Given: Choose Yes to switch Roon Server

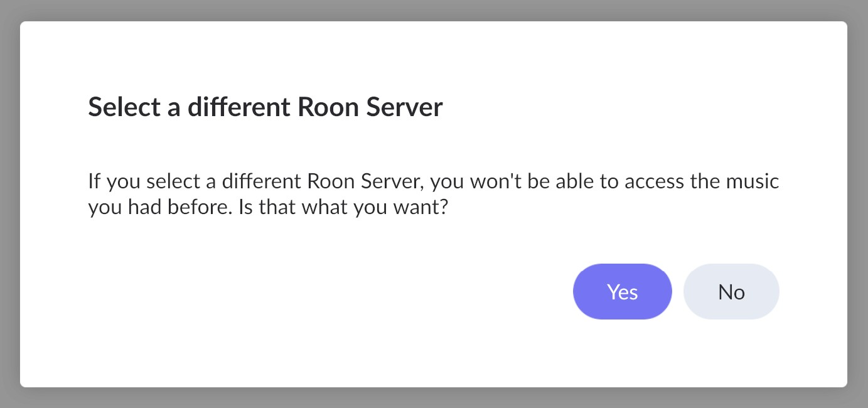Looking at the screenshot, I should [622, 292].
